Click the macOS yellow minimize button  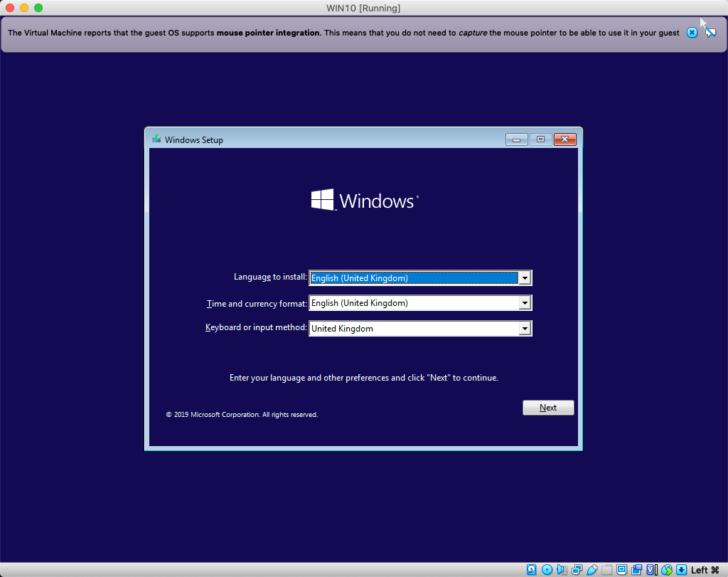pyautogui.click(x=24, y=8)
